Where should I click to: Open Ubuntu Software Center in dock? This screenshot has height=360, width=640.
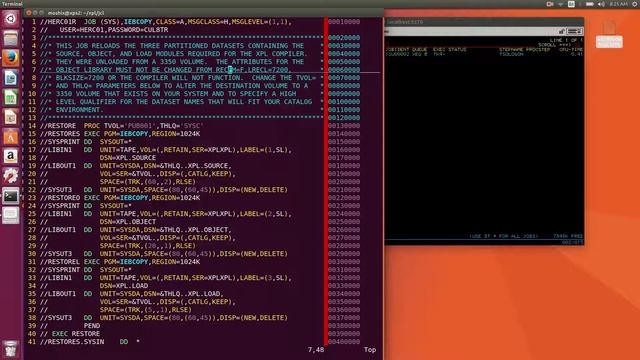coord(11,137)
